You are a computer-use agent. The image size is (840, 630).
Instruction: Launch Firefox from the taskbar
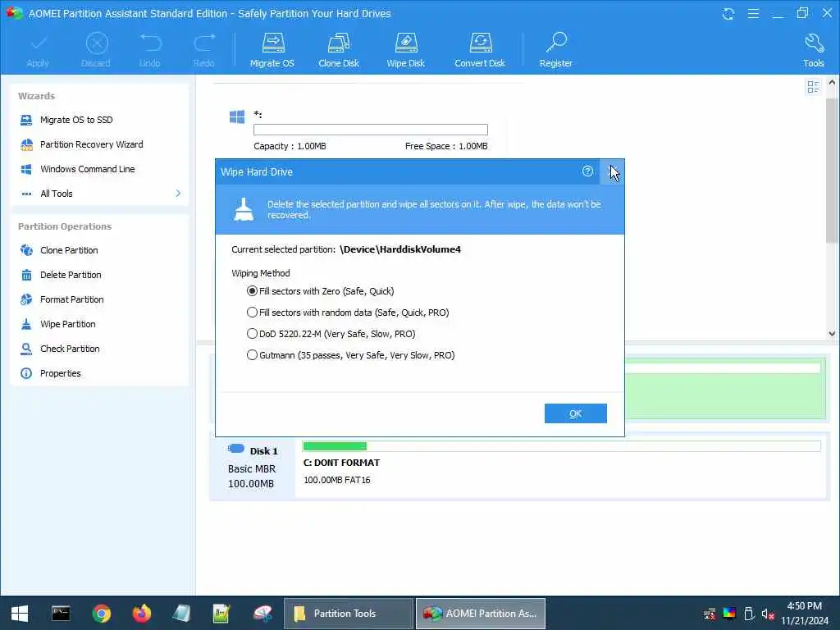click(x=141, y=614)
